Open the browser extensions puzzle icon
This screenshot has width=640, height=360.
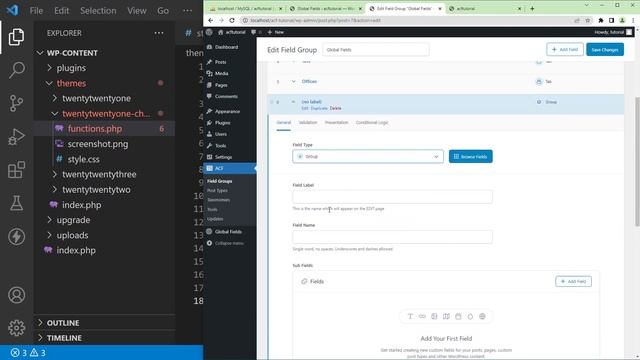click(x=601, y=20)
